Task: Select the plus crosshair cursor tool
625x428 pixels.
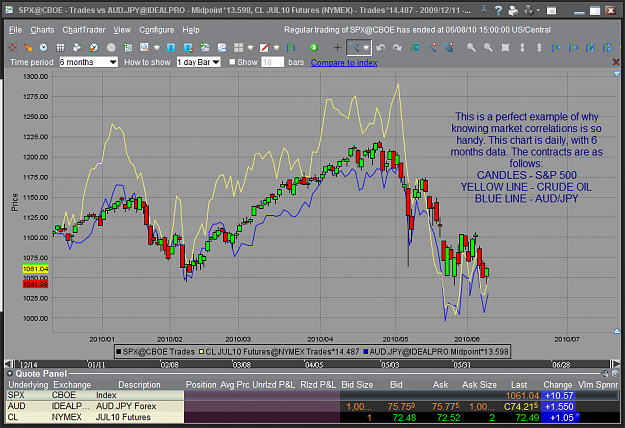Action: click(337, 47)
